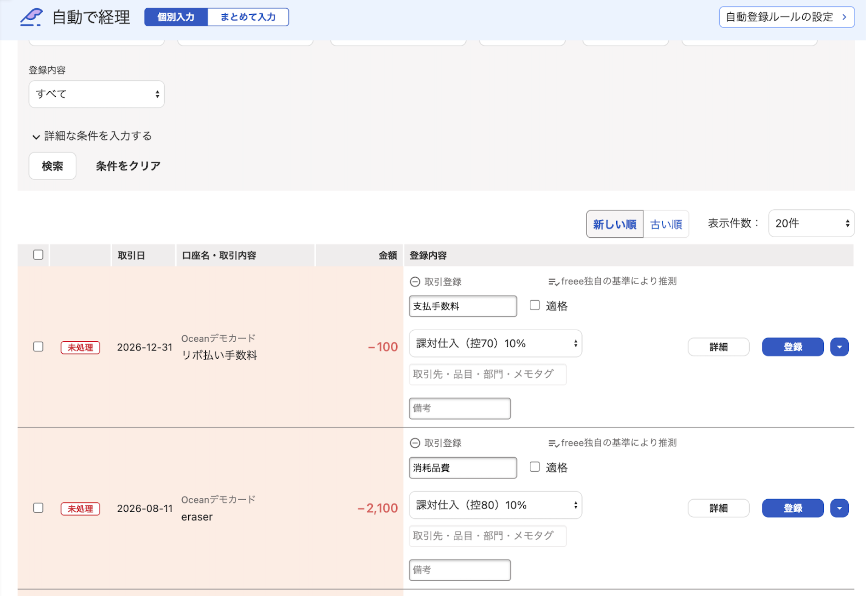Viewport: 868px width, 596px height.
Task: Click minus circle icon in eraser row
Action: coord(415,443)
